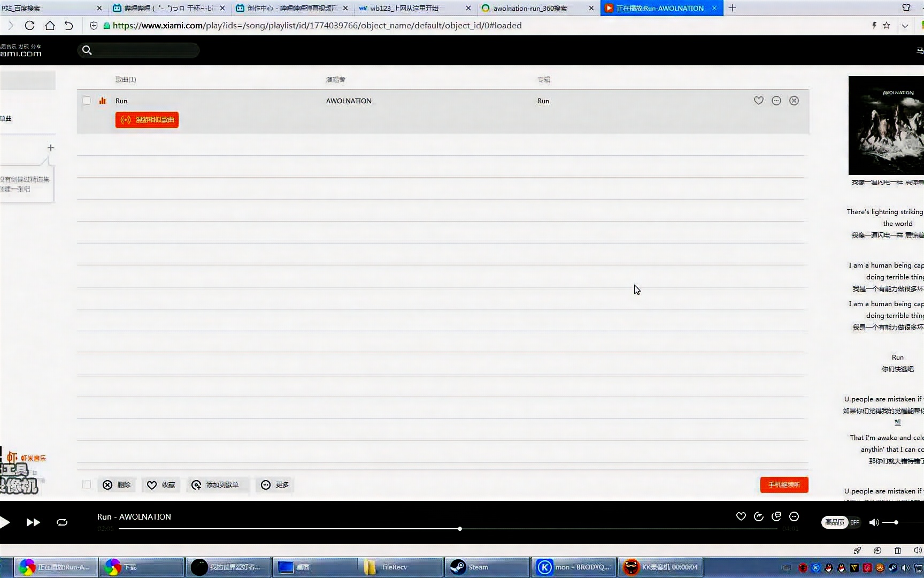924x578 pixels.
Task: Click the Xiami search magnifier icon
Action: pyautogui.click(x=87, y=50)
